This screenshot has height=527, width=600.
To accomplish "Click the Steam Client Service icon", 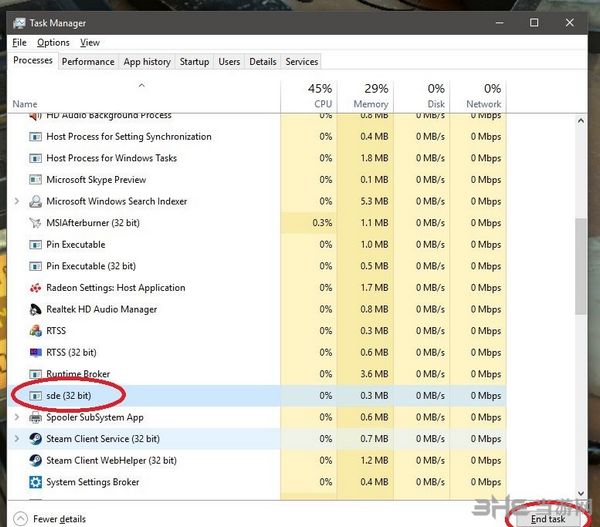I will click(x=36, y=439).
